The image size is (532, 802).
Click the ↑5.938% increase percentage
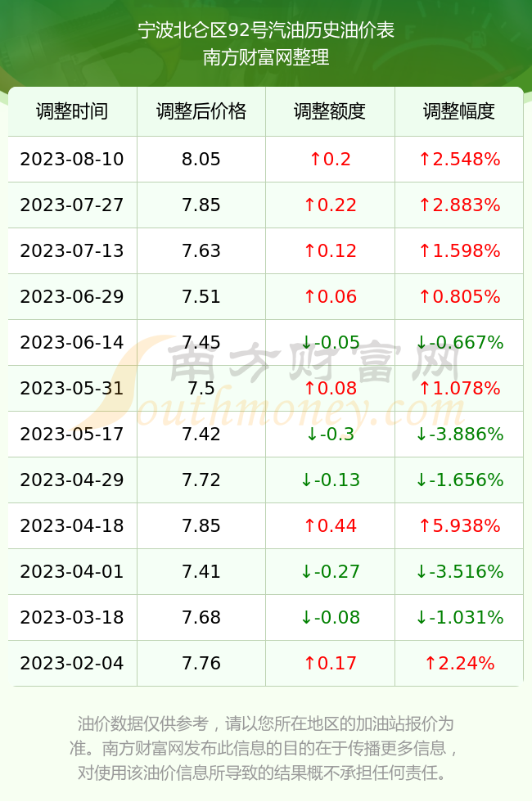459,525
